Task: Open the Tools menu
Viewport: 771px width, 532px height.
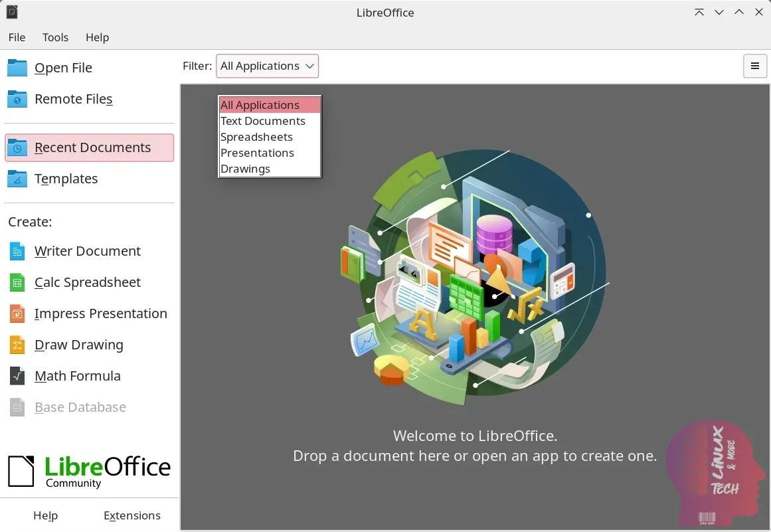Action: [55, 37]
